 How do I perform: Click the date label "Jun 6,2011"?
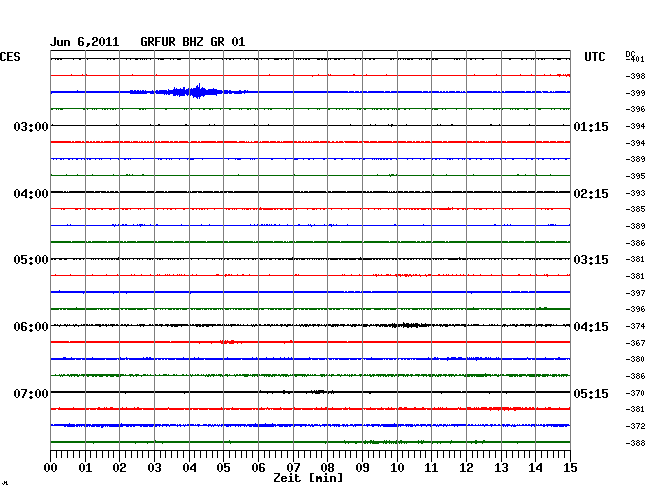(85, 42)
